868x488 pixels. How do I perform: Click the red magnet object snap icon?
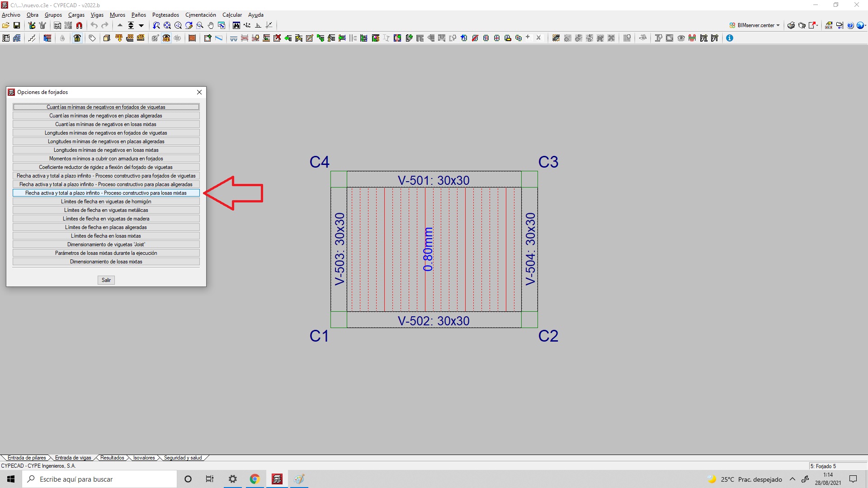[79, 25]
